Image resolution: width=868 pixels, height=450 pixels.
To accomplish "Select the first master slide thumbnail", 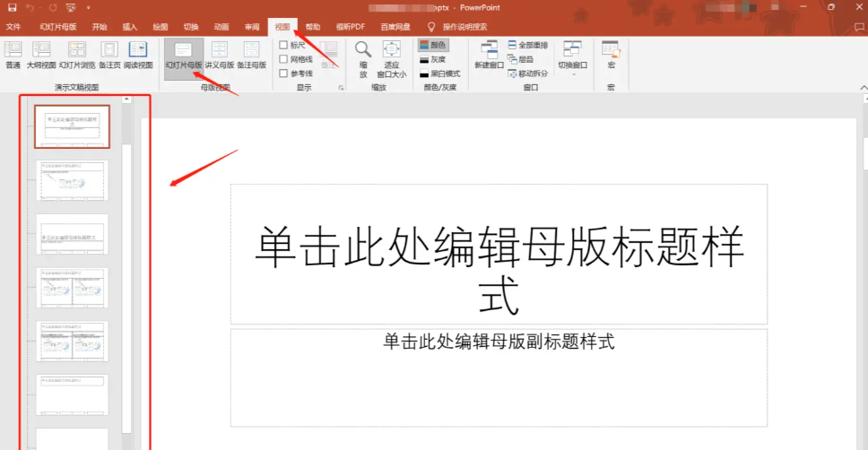I will coord(72,126).
